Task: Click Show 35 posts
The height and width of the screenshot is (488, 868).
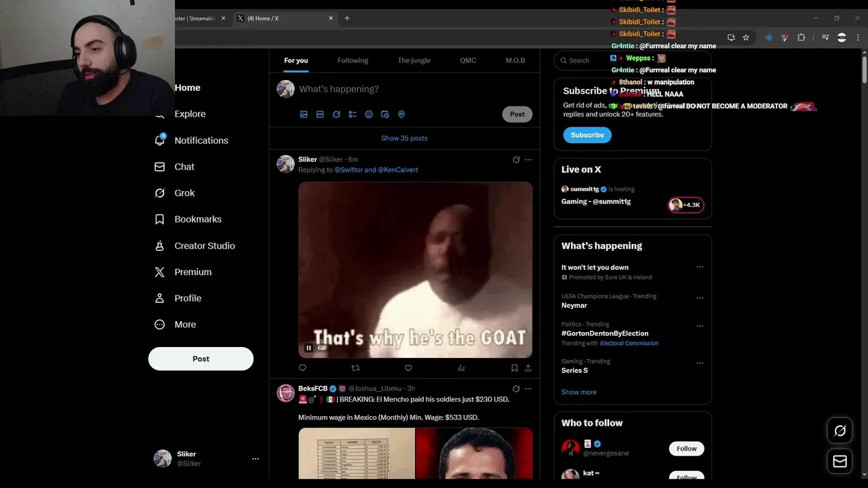Action: pos(404,138)
